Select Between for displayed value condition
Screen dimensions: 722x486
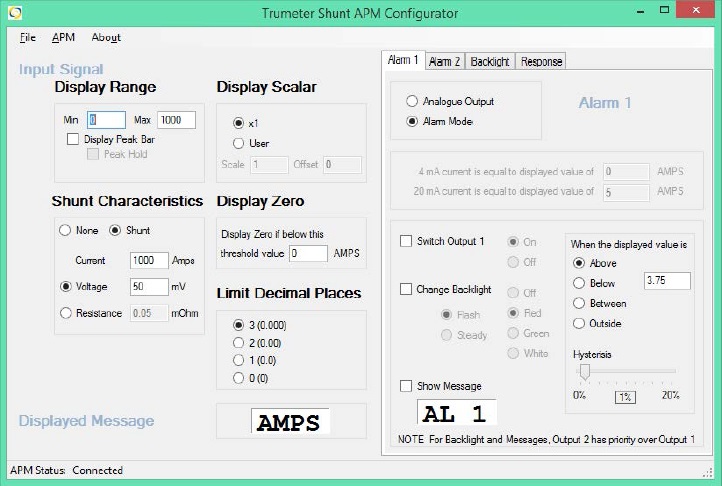[x=579, y=303]
